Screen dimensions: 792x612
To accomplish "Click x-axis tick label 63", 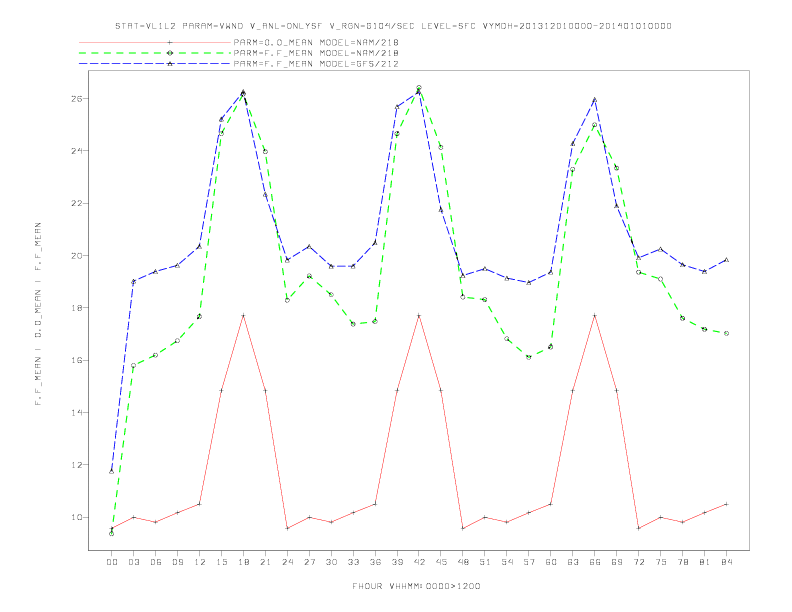I will click(573, 562).
